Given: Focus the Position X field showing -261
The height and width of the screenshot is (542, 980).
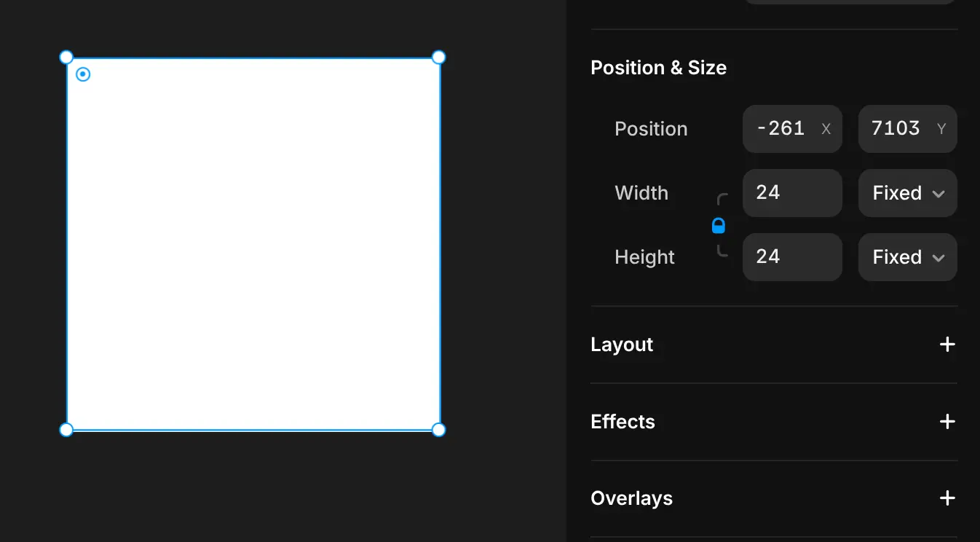Looking at the screenshot, I should tap(792, 129).
